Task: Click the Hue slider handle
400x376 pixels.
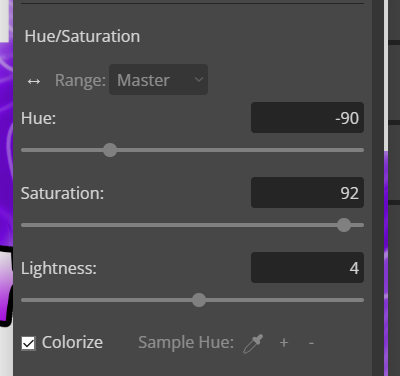Action: (x=110, y=150)
